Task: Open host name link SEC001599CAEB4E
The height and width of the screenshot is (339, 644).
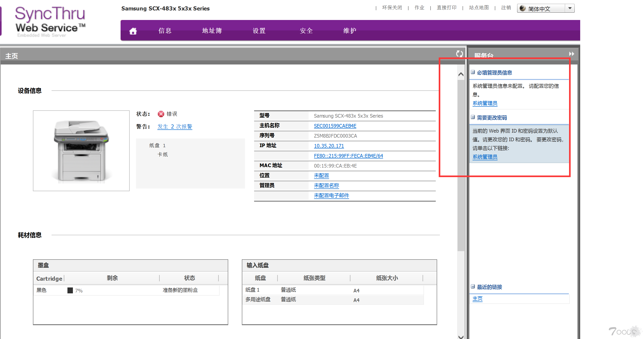Action: click(335, 126)
